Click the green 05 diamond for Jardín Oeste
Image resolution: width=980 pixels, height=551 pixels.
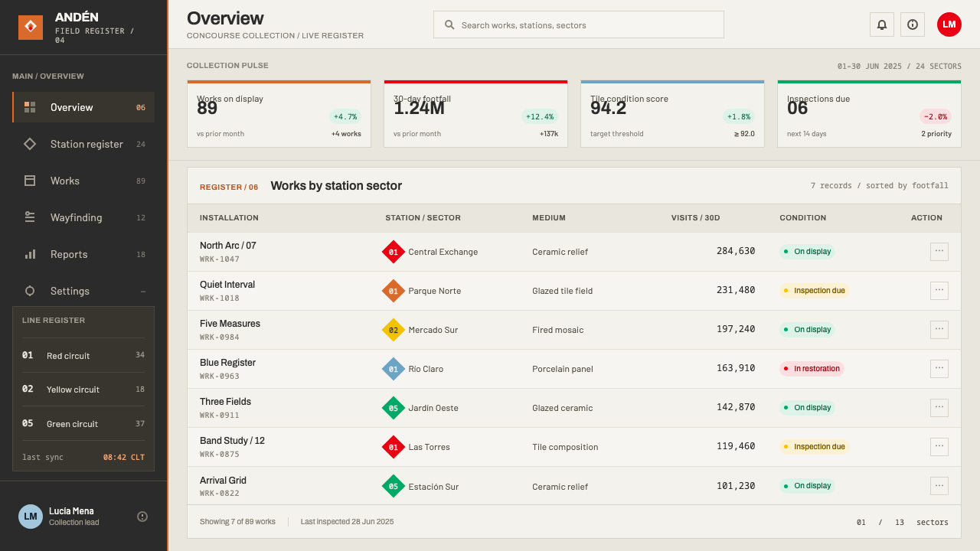click(x=393, y=408)
